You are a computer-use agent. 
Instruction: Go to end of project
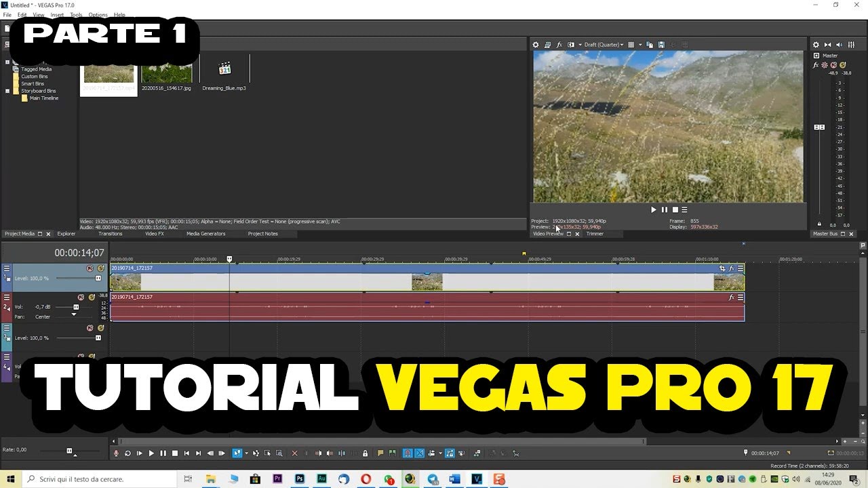click(198, 453)
